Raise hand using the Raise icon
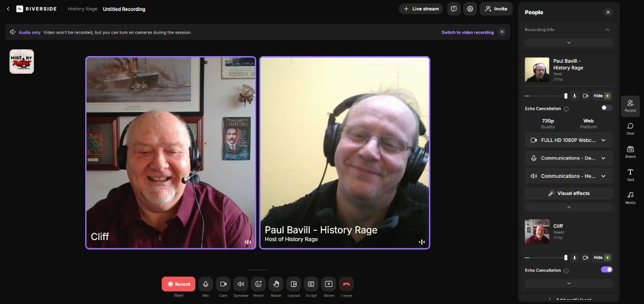The height and width of the screenshot is (304, 644). pyautogui.click(x=276, y=284)
